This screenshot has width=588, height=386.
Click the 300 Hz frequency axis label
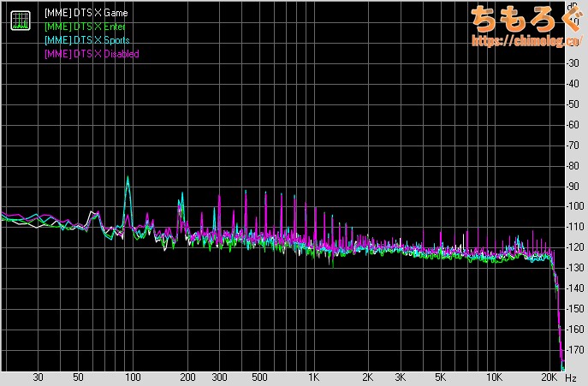tap(218, 377)
